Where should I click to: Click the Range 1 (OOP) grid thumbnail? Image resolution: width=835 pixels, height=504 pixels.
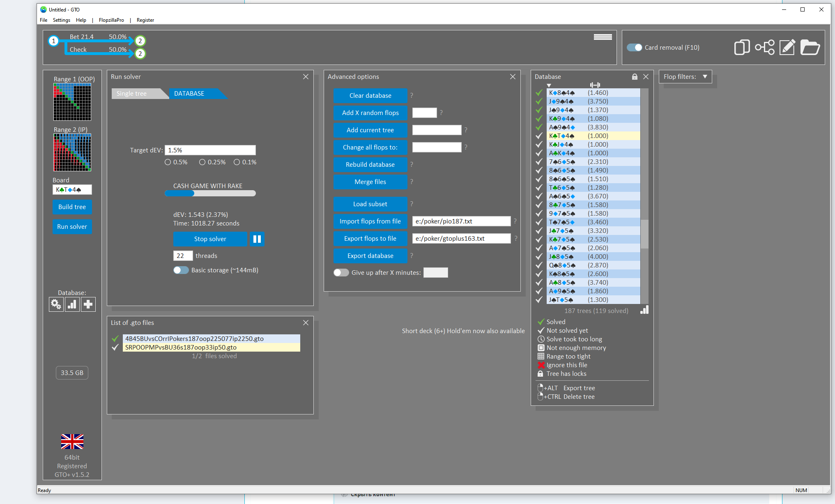click(72, 102)
